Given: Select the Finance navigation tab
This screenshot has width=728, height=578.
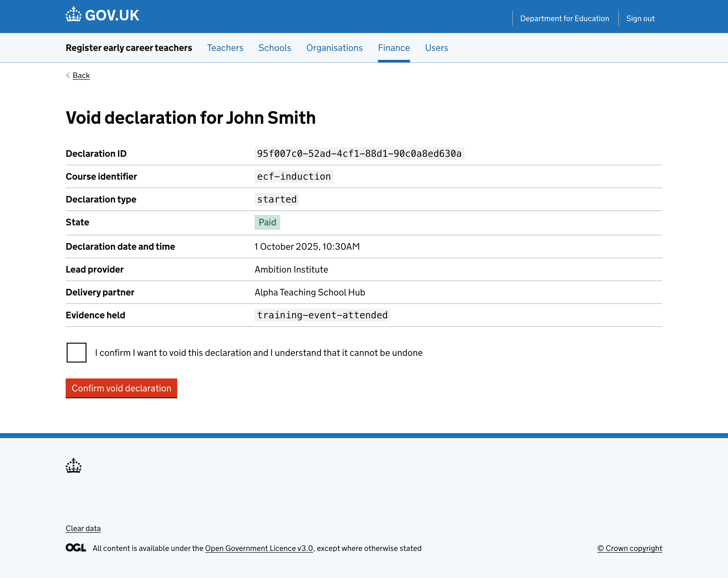Looking at the screenshot, I should [394, 48].
